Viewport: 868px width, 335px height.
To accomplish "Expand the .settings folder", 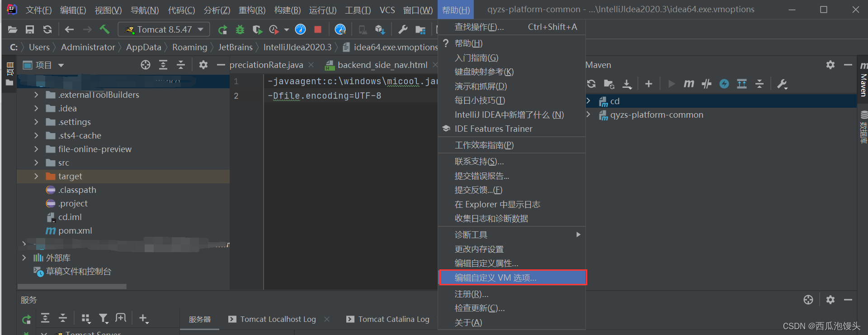I will point(36,122).
